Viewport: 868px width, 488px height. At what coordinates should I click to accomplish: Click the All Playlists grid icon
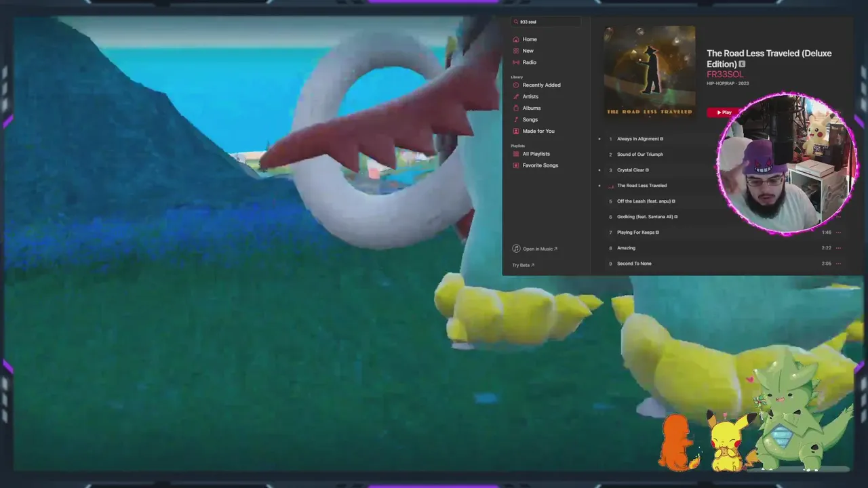tap(516, 154)
